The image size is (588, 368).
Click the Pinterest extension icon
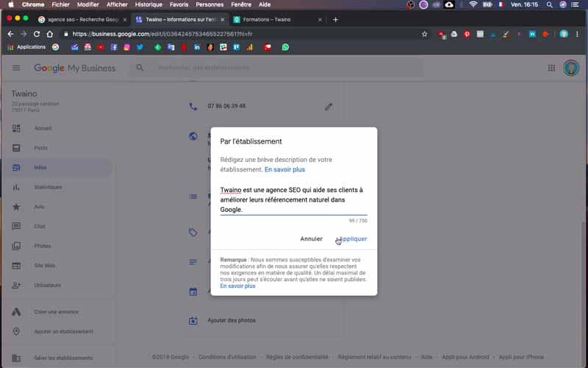pyautogui.click(x=467, y=34)
